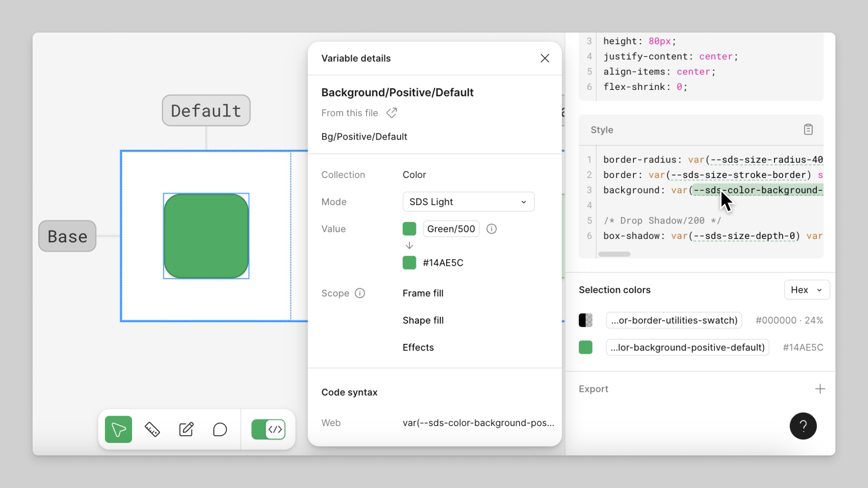
Task: Select the Move cursor tool in toolbar
Action: (x=118, y=429)
